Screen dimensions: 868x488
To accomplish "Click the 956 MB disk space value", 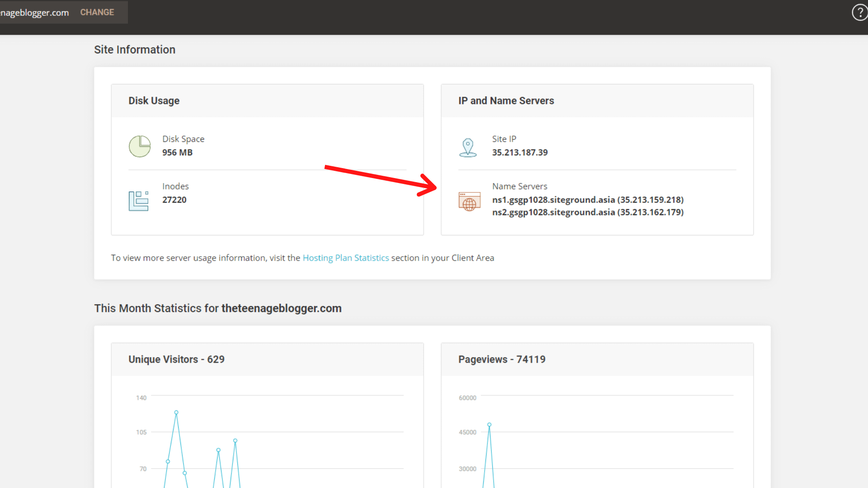I will 178,152.
